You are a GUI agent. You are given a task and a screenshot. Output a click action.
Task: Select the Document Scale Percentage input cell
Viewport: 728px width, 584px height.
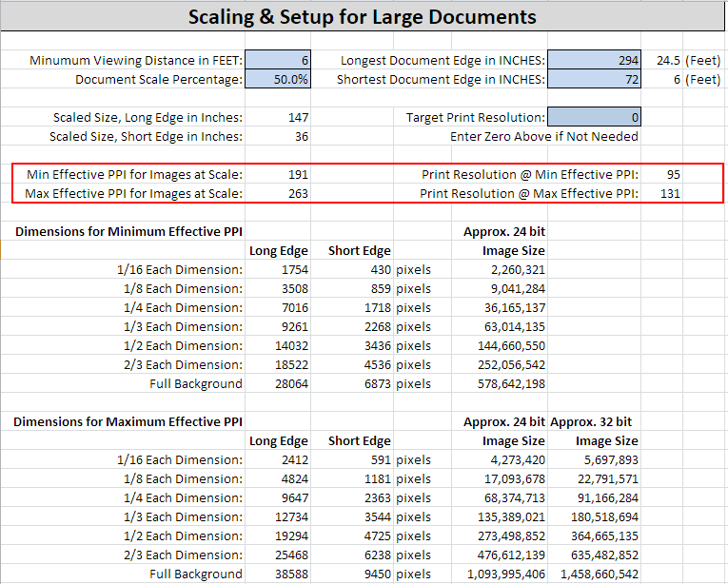tap(278, 79)
